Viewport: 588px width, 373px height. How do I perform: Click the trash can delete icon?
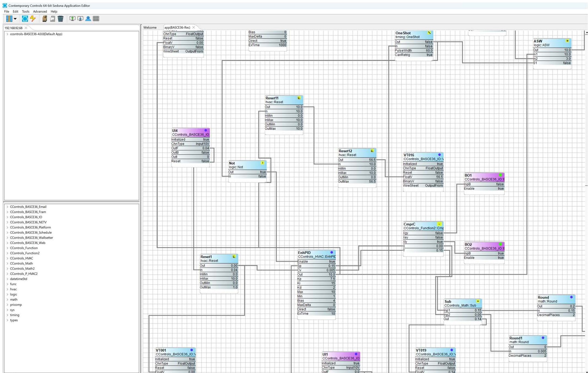[x=61, y=19]
